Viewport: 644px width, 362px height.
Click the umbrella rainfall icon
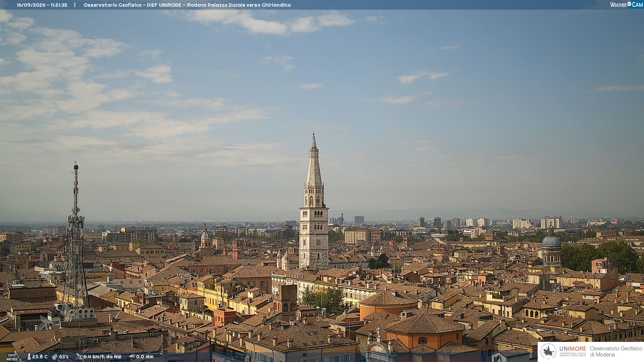132,357
